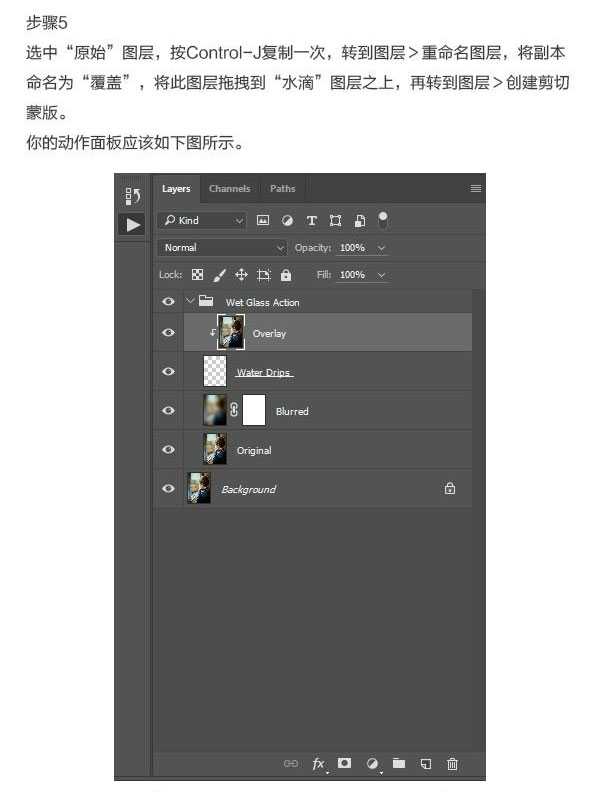Image resolution: width=600 pixels, height=792 pixels.
Task: Switch to the Paths tab
Action: 282,188
